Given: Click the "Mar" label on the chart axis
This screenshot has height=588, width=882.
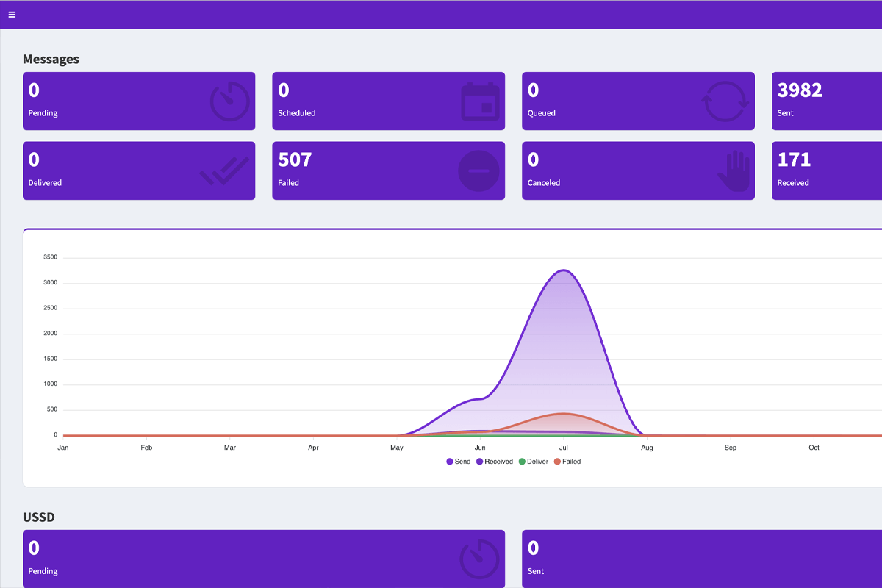Looking at the screenshot, I should 230,448.
